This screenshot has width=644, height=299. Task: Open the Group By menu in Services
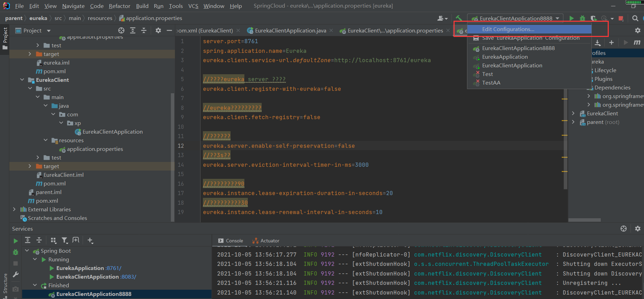[53, 240]
